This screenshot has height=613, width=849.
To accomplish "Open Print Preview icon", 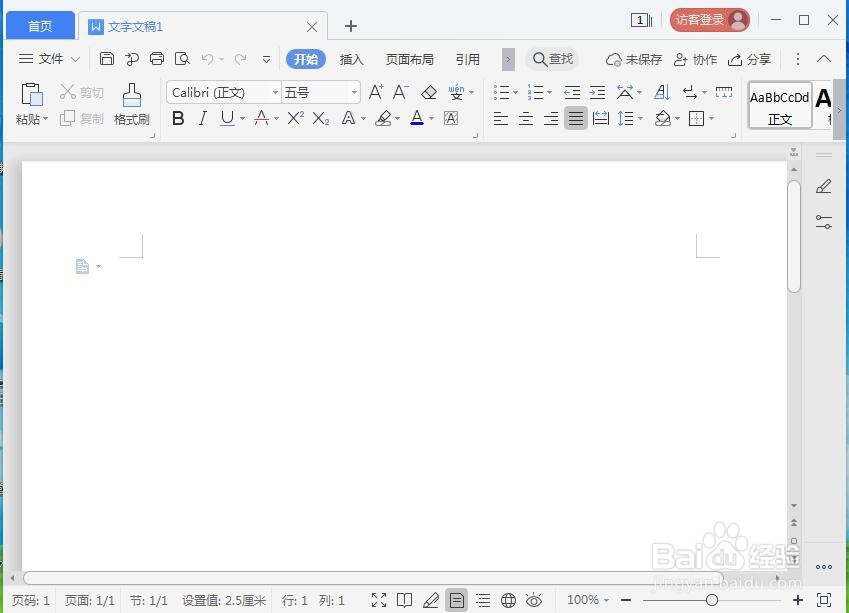I will pyautogui.click(x=182, y=58).
